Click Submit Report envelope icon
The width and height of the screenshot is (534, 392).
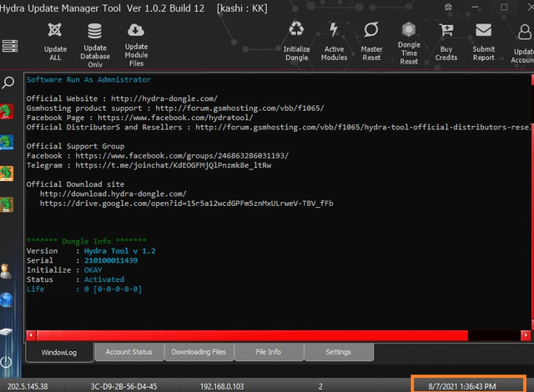(x=483, y=30)
